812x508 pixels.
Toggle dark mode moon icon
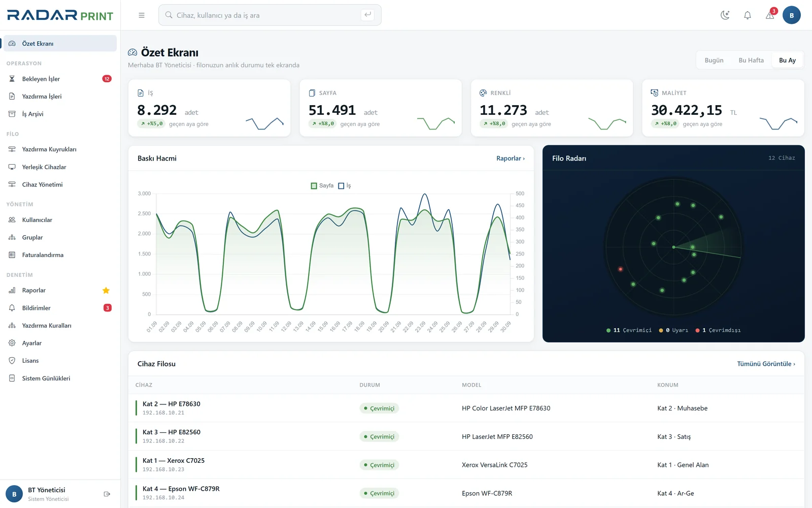click(725, 15)
